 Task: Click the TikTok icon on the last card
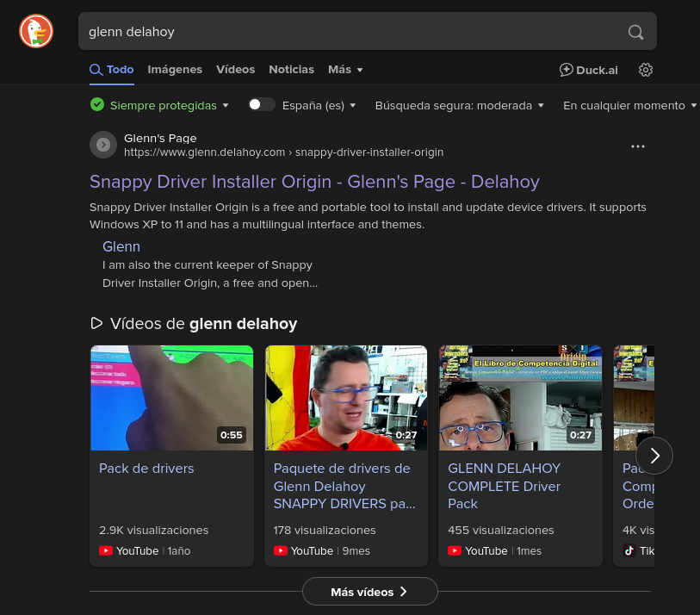tap(629, 550)
